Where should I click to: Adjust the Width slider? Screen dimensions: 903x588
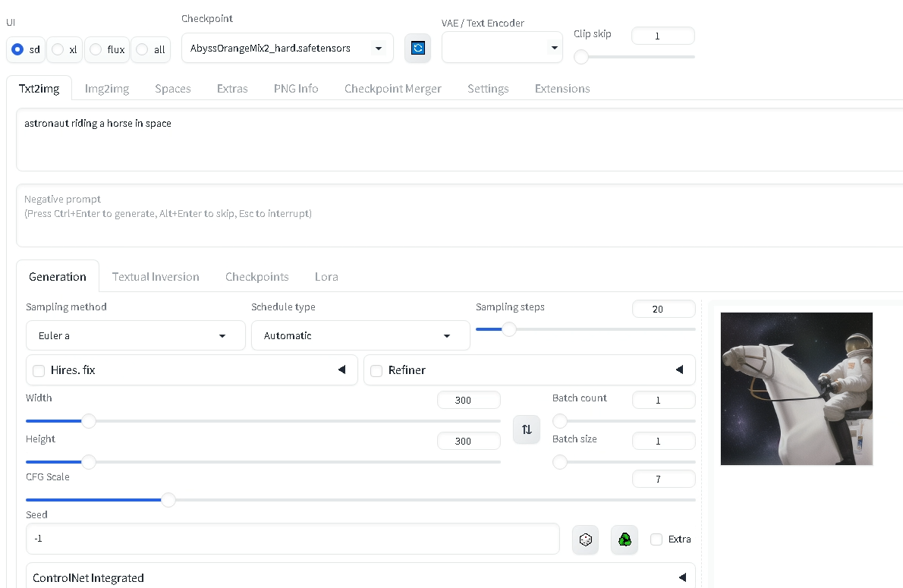263,421
